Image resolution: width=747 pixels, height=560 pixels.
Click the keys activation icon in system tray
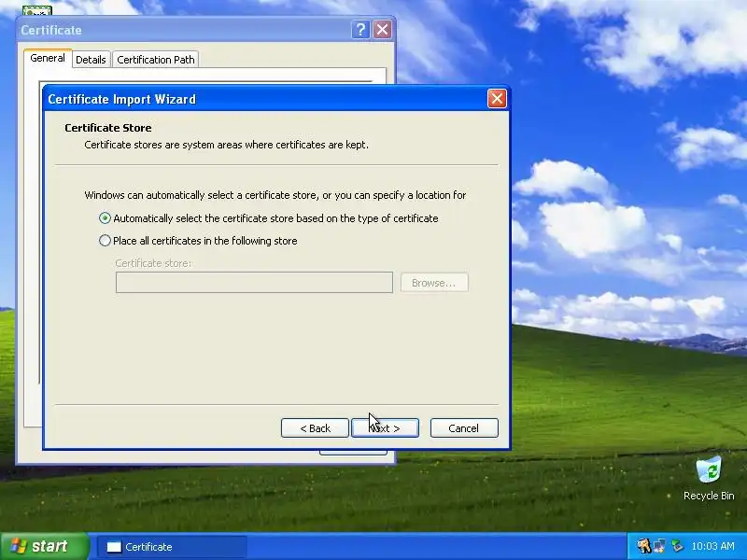coord(643,546)
